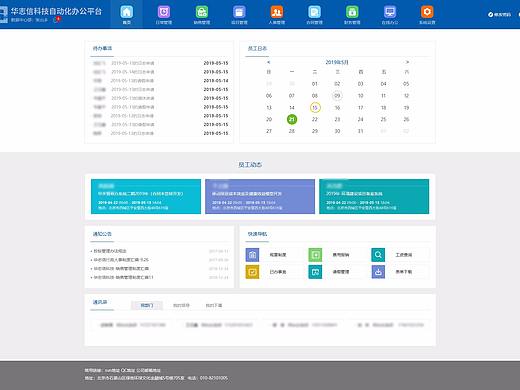The image size is (520, 390).
Task: Open the monitor online office nav icon
Action: click(x=390, y=12)
